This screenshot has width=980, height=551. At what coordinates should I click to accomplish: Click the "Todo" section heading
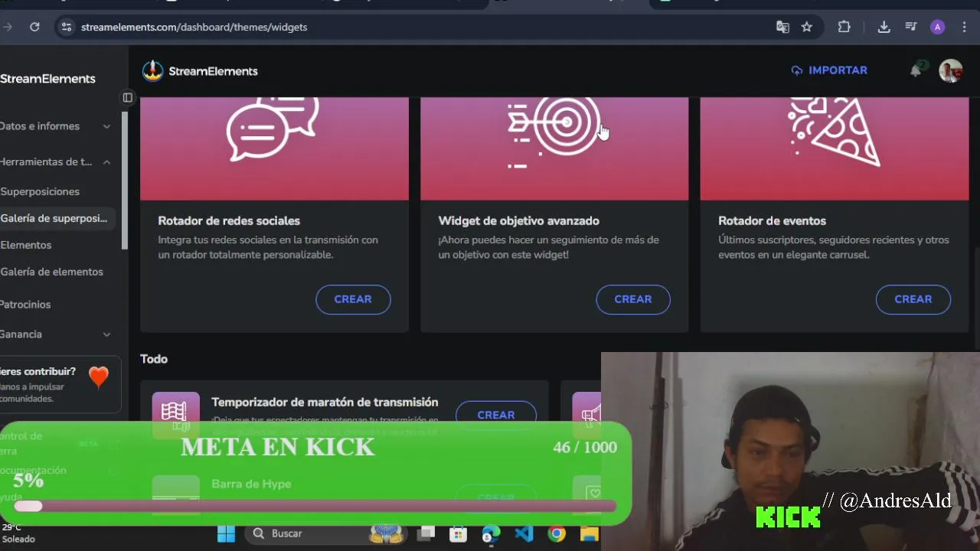point(154,359)
